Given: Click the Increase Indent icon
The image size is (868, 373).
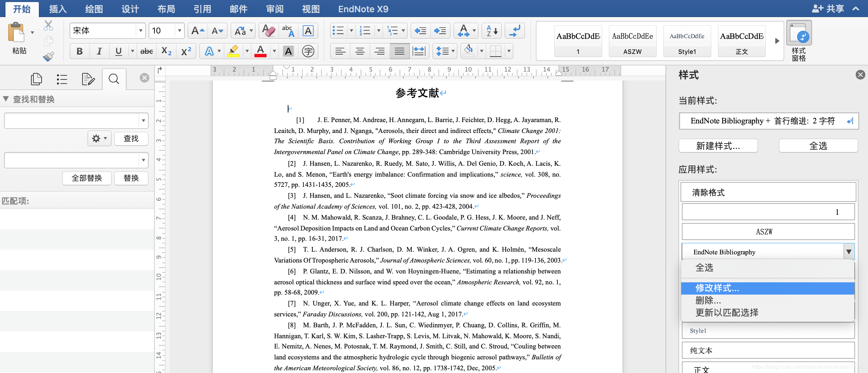Looking at the screenshot, I should pos(440,31).
